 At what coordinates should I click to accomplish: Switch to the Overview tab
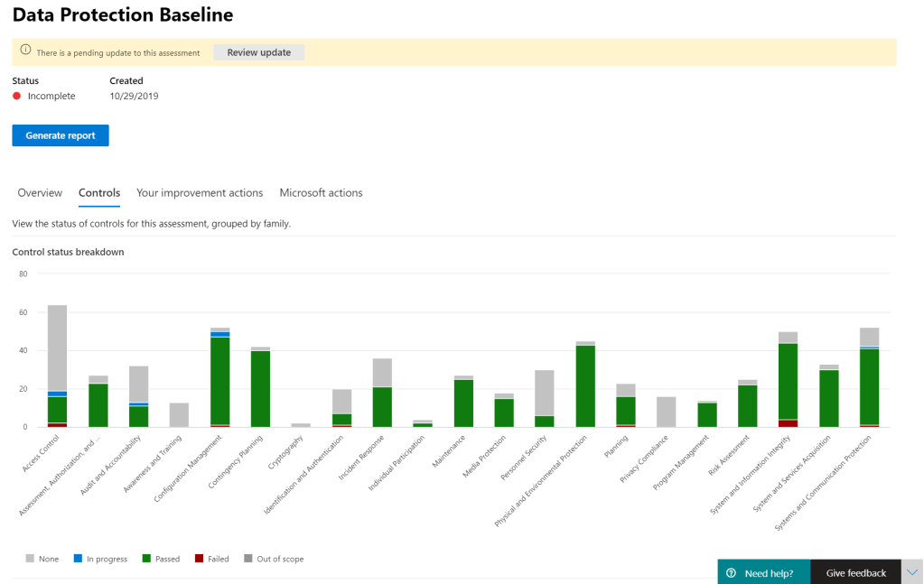(x=40, y=193)
